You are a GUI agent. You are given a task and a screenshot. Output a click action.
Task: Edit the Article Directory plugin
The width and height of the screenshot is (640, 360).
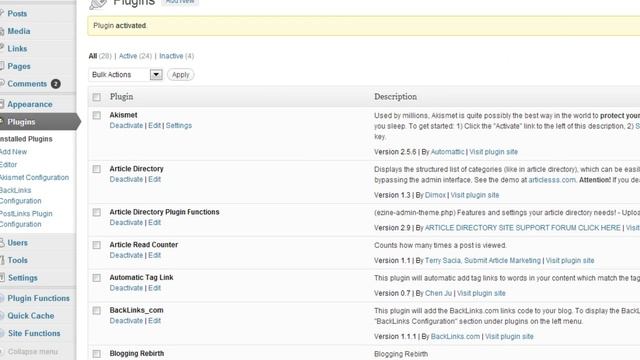pos(154,180)
